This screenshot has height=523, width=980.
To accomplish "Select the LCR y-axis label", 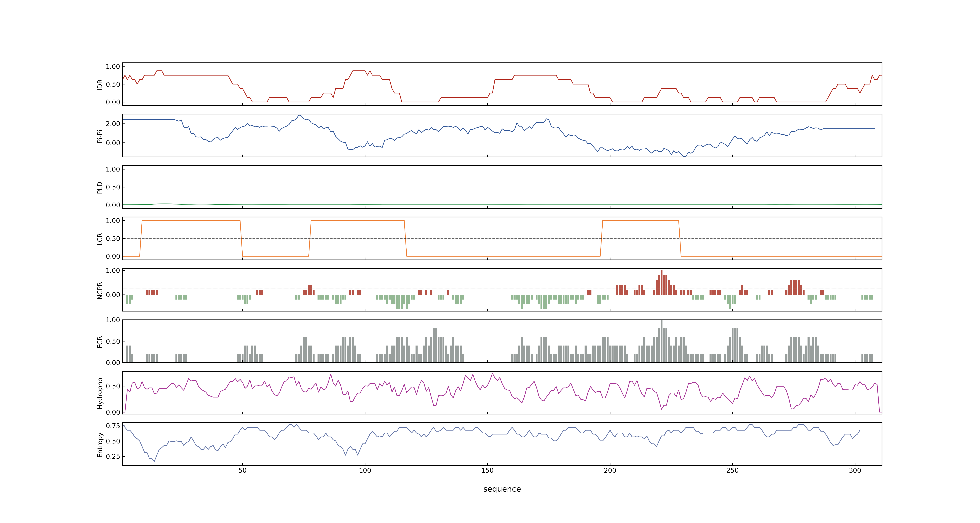I will [x=100, y=239].
